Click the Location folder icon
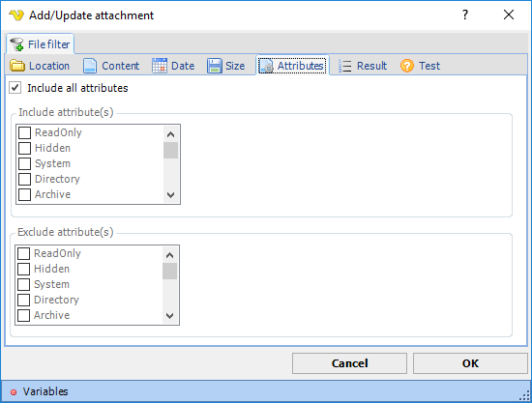The height and width of the screenshot is (403, 532). [17, 66]
